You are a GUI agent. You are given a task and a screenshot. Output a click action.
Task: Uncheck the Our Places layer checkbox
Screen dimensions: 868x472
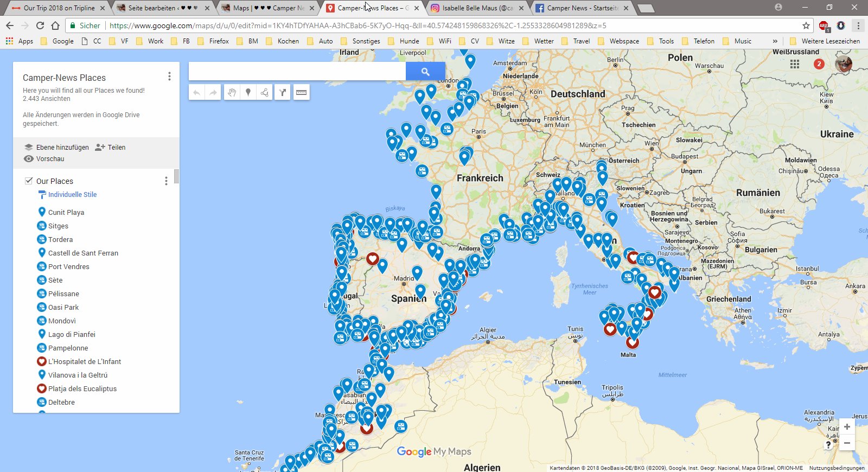click(x=29, y=181)
